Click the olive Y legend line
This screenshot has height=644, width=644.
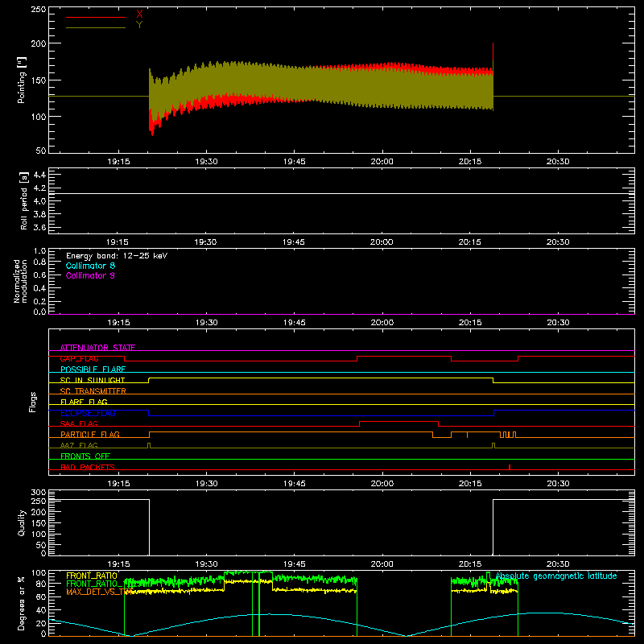pos(96,27)
